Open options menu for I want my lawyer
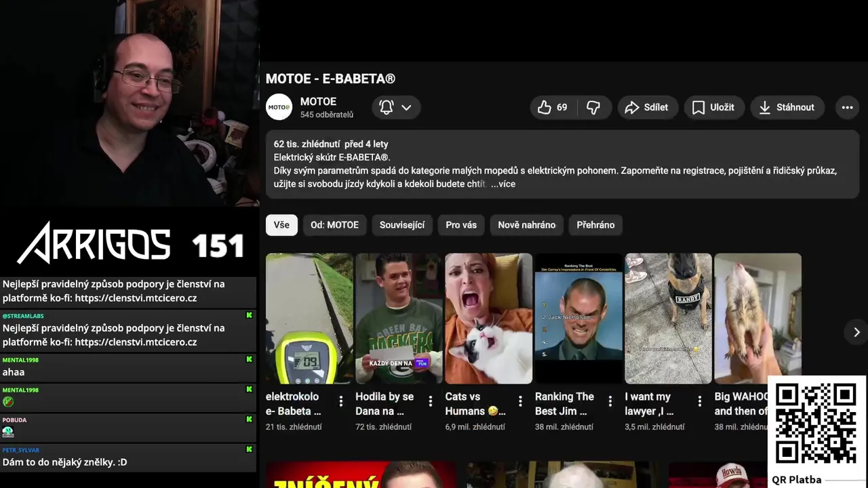 (700, 401)
